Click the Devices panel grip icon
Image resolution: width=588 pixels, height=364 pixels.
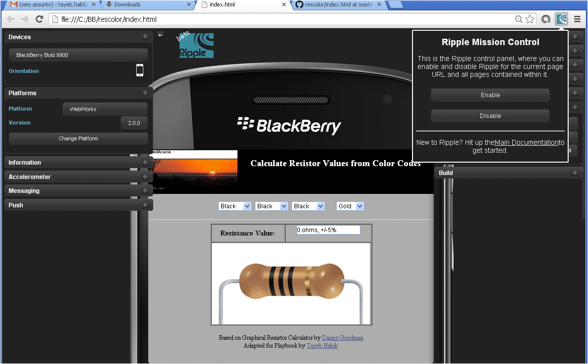145,37
